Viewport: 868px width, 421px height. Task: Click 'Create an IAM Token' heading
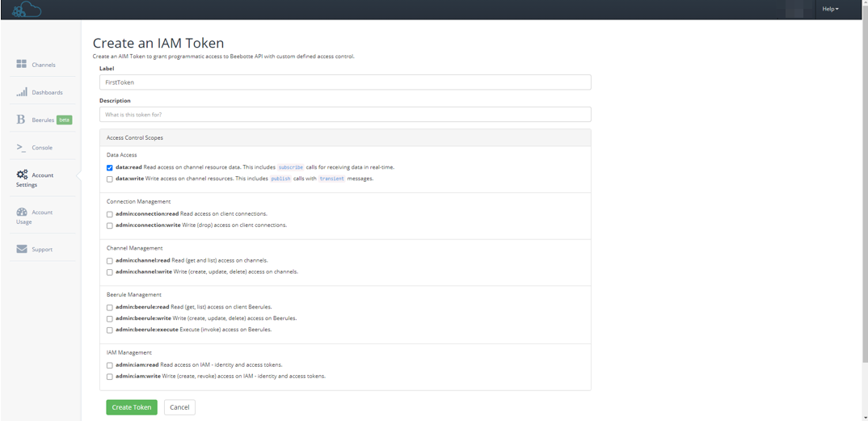click(158, 43)
